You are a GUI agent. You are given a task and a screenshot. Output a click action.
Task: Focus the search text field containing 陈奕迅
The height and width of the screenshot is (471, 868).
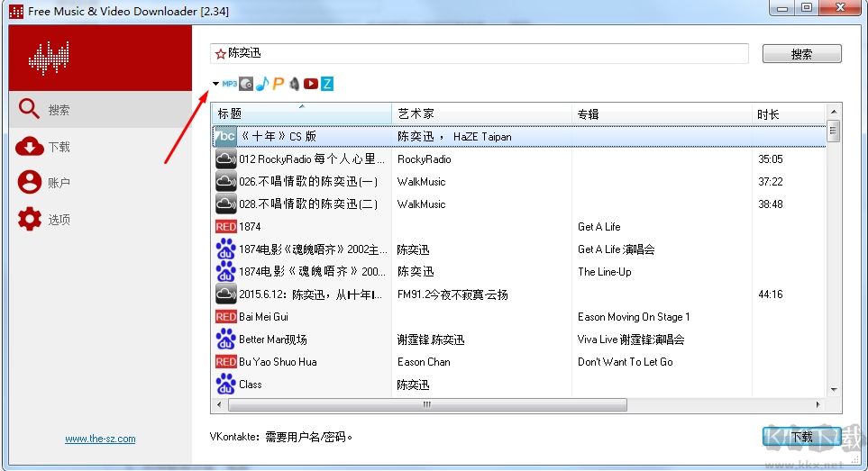pyautogui.click(x=480, y=54)
